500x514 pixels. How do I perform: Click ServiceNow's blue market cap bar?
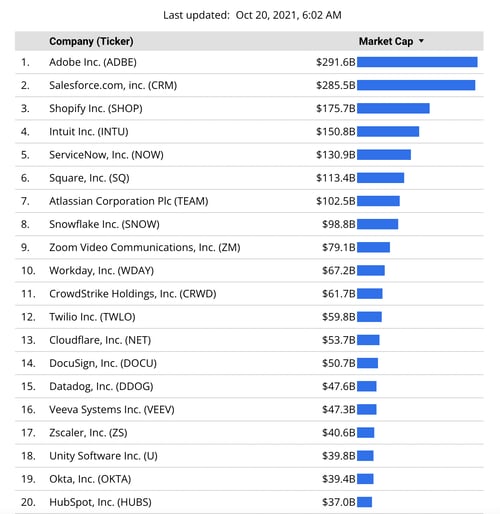(384, 155)
